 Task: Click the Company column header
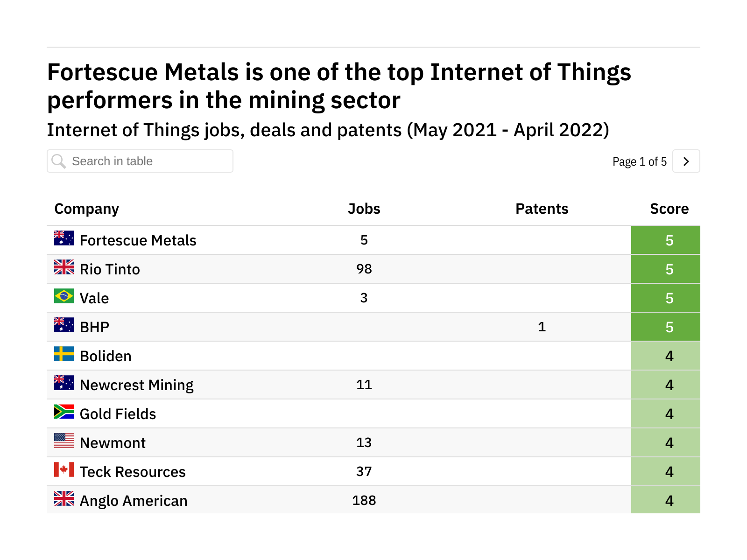[86, 209]
